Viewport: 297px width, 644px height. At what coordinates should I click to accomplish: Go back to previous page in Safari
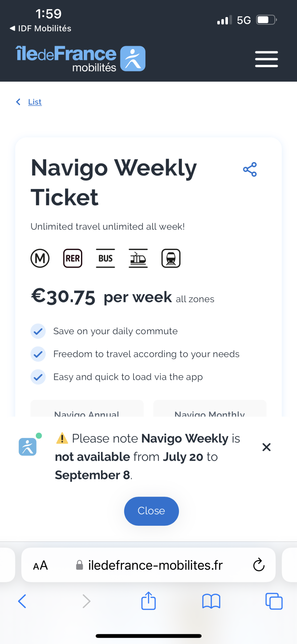[x=22, y=601]
